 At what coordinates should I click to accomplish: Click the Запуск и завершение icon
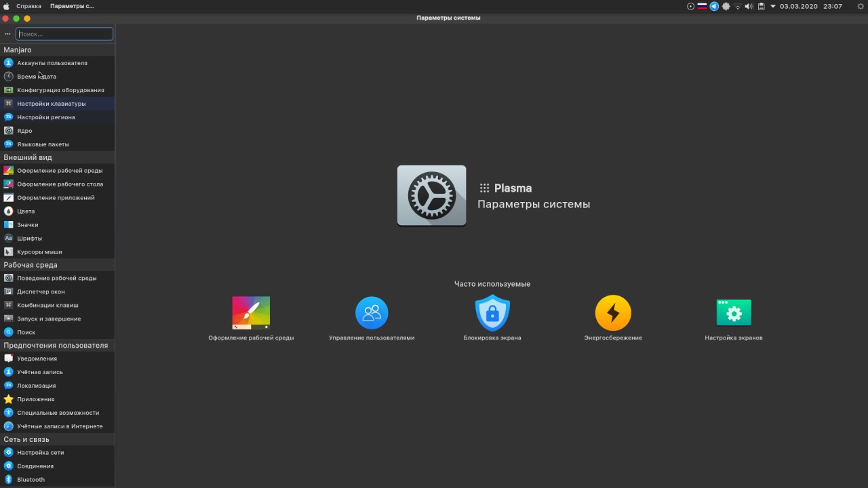pyautogui.click(x=8, y=319)
